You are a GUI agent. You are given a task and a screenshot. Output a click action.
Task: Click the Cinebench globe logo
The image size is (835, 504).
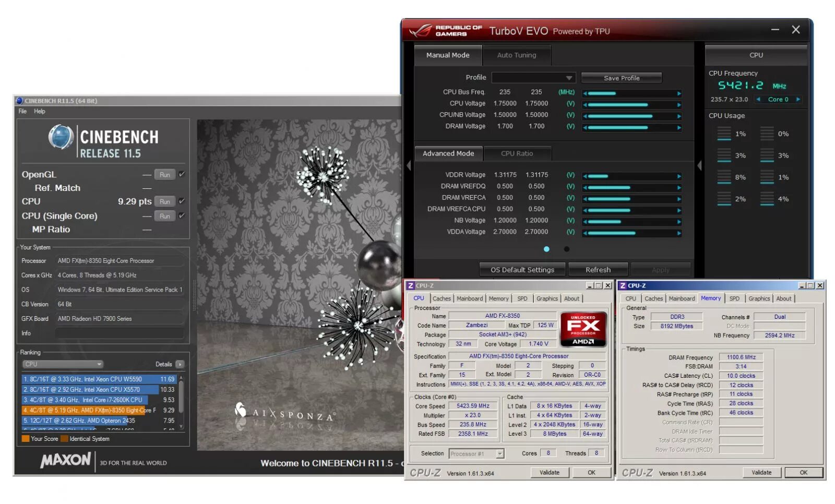coord(61,137)
